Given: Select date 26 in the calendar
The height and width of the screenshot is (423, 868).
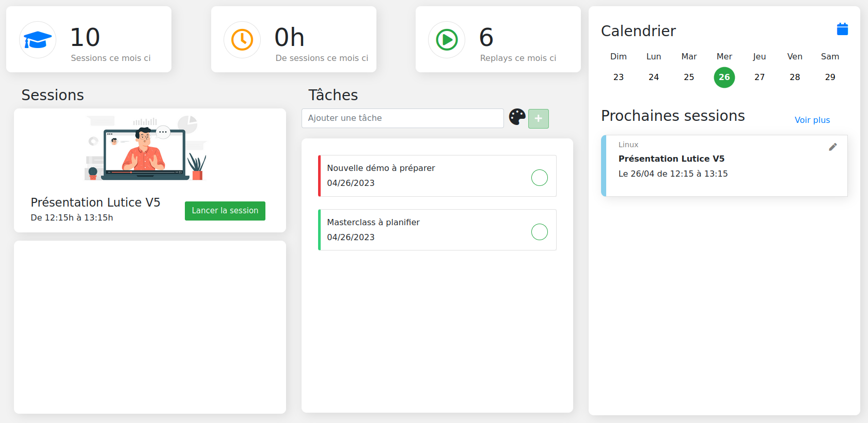Looking at the screenshot, I should point(724,77).
